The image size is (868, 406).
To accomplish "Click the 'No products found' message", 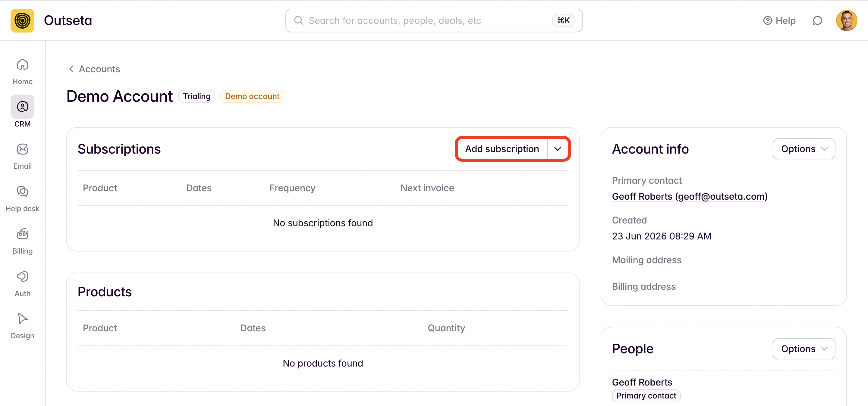I will tap(323, 363).
